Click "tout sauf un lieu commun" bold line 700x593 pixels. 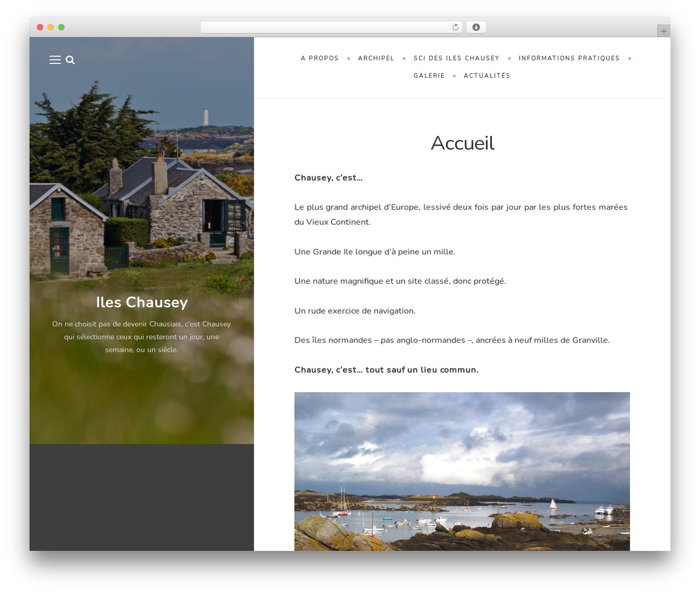coord(386,370)
